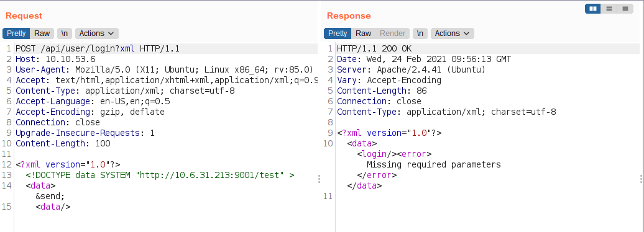Click the Request panel heading
Viewport: 644px width, 232px height.
click(x=24, y=16)
